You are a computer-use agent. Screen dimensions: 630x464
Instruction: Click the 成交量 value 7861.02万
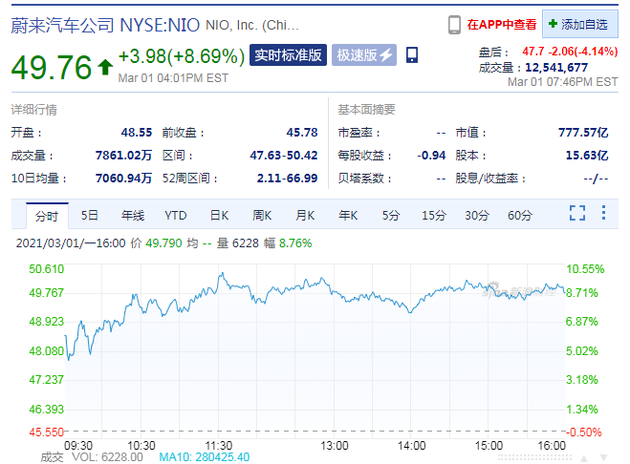point(124,155)
